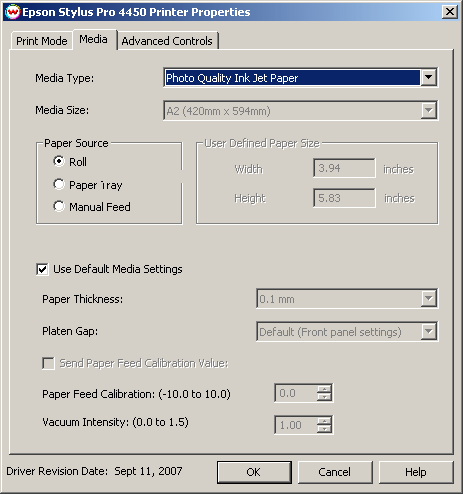This screenshot has height=494, width=463.
Task: Click the Wasatch app icon in title bar
Action: tap(13, 12)
